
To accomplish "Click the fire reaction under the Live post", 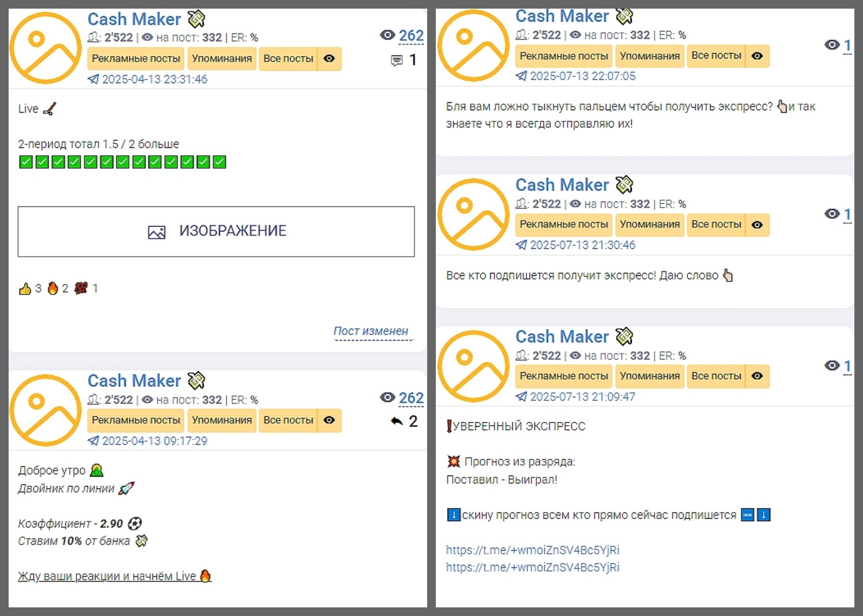I will pos(53,288).
